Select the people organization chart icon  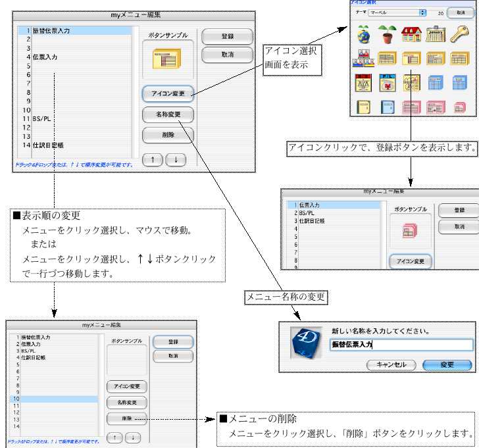(x=363, y=59)
